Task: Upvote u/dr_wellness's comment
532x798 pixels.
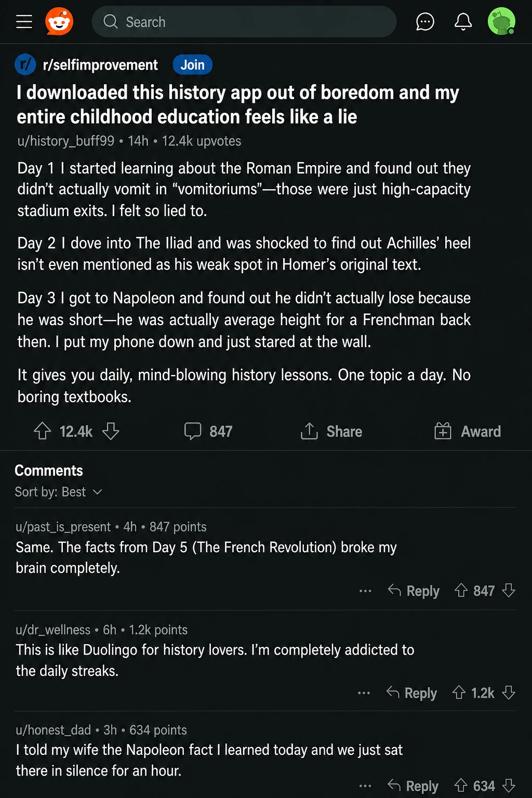Action: coord(459,693)
